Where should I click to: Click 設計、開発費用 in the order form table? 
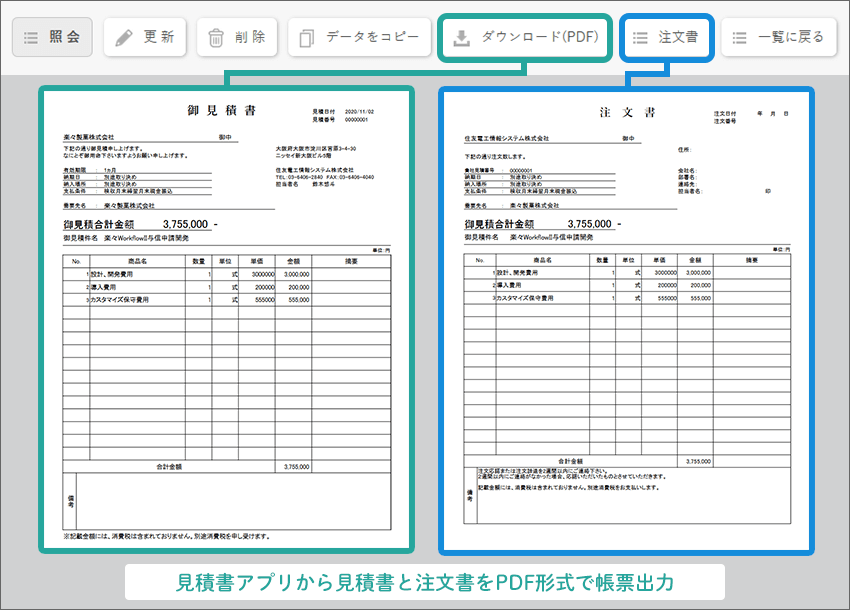[x=517, y=273]
